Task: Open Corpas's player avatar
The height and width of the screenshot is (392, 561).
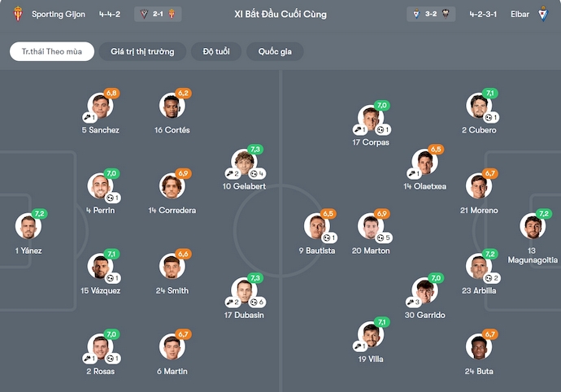Action: tap(369, 119)
